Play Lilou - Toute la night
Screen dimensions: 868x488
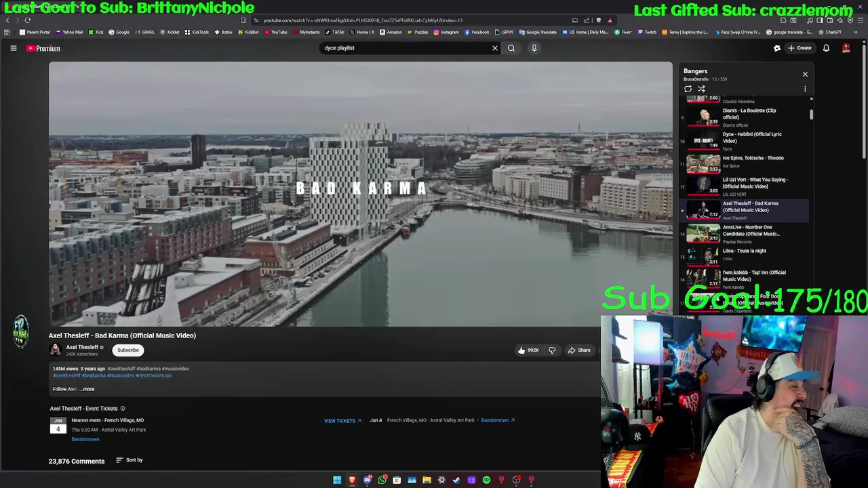[745, 256]
